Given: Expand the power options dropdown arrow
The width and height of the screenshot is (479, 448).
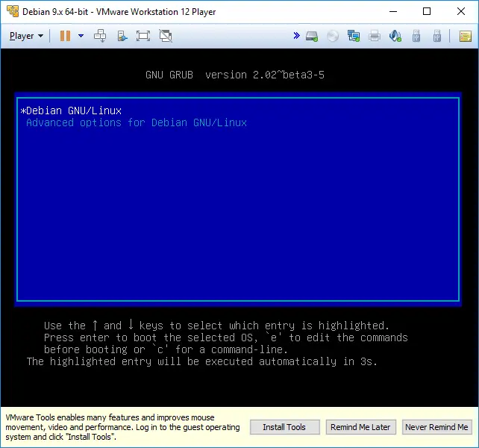Looking at the screenshot, I should 81,36.
